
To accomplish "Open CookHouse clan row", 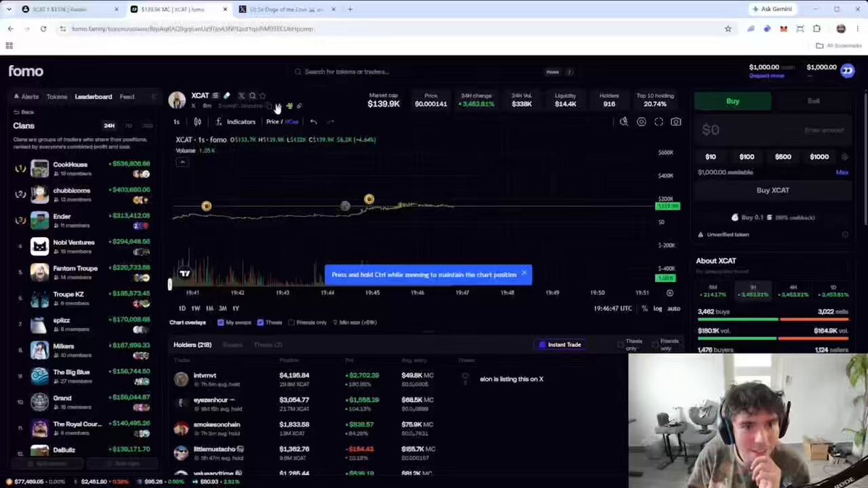I will (83, 168).
